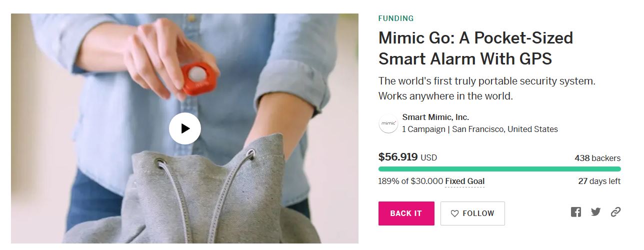Click the FOLLOW text label
The height and width of the screenshot is (250, 644).
[478, 213]
